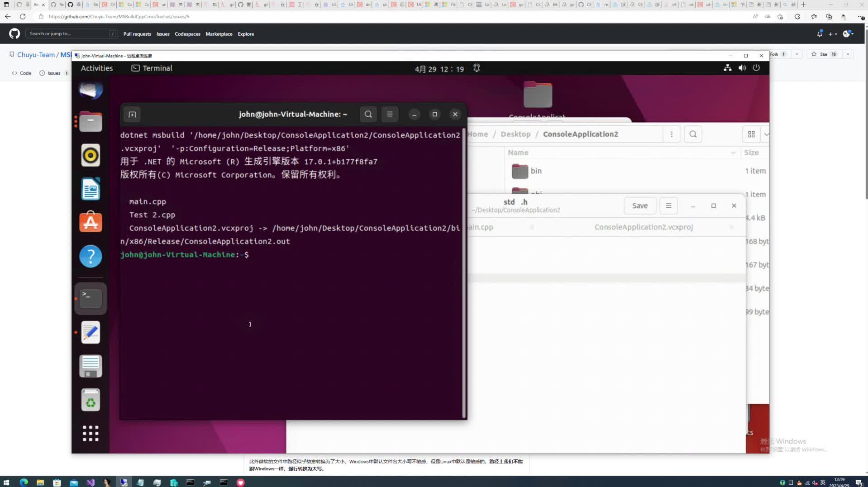Open browser collections icon

click(829, 17)
